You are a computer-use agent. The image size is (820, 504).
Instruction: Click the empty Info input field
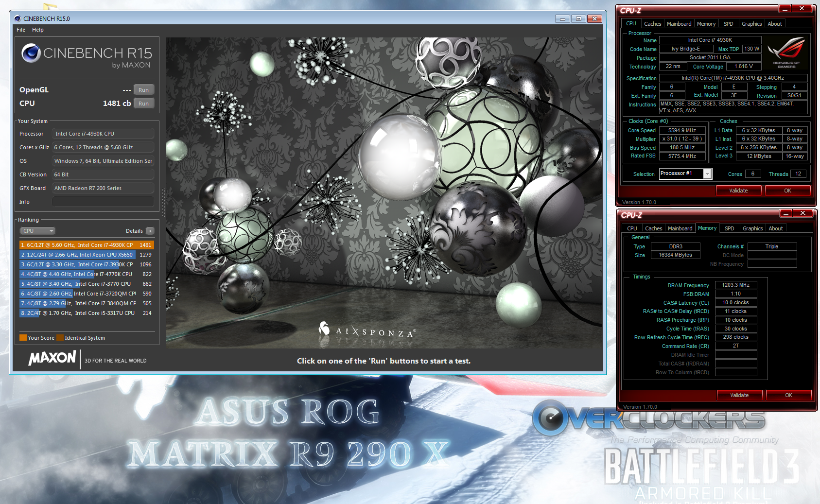(x=103, y=202)
